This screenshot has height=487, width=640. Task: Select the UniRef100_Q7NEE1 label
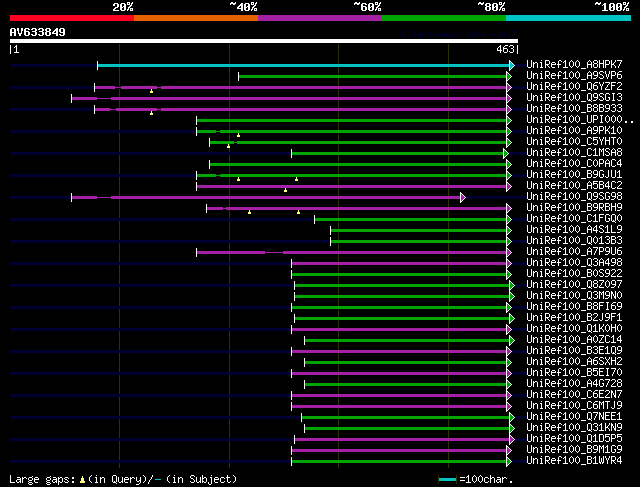tap(574, 417)
